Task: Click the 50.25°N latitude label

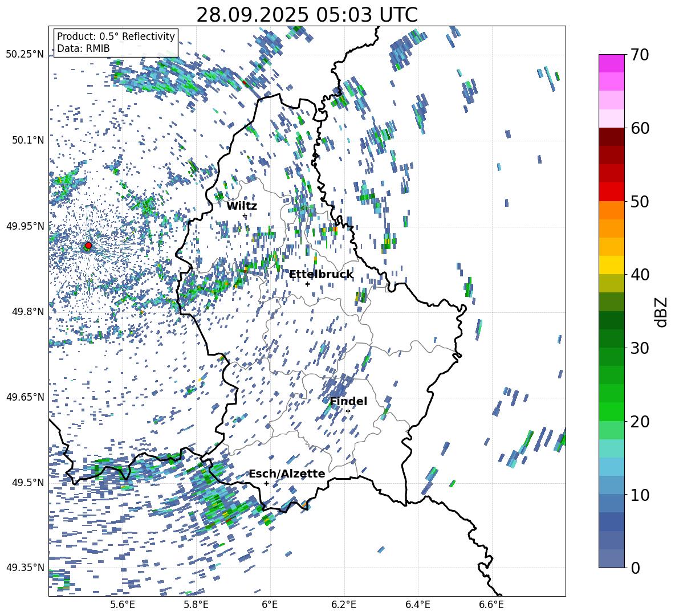Action: tap(25, 55)
